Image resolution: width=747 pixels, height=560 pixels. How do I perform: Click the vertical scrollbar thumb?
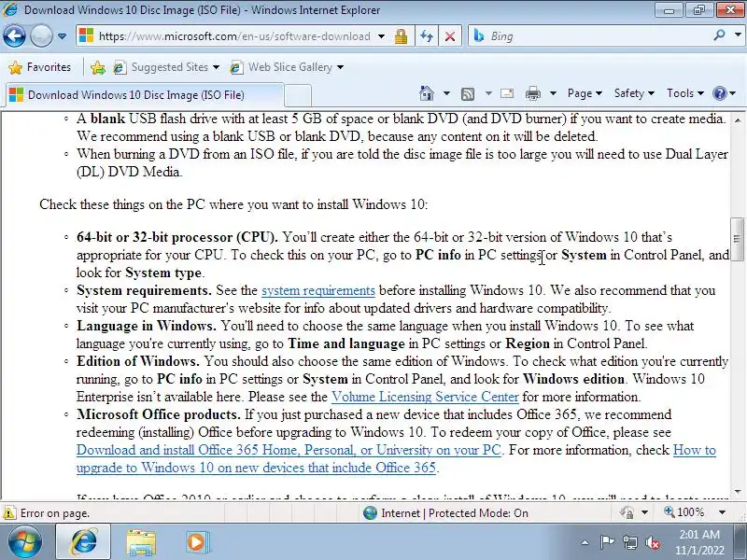(x=737, y=239)
